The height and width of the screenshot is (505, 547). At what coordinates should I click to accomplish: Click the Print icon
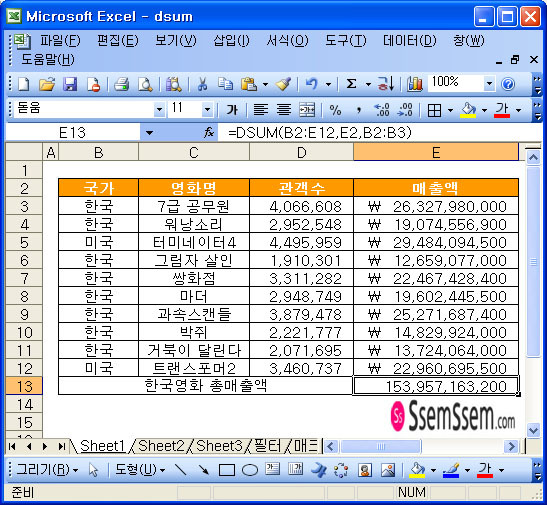coord(121,84)
